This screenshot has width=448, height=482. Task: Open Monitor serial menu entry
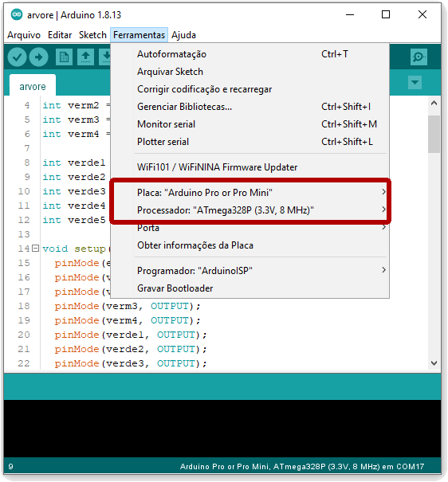pyautogui.click(x=250, y=124)
